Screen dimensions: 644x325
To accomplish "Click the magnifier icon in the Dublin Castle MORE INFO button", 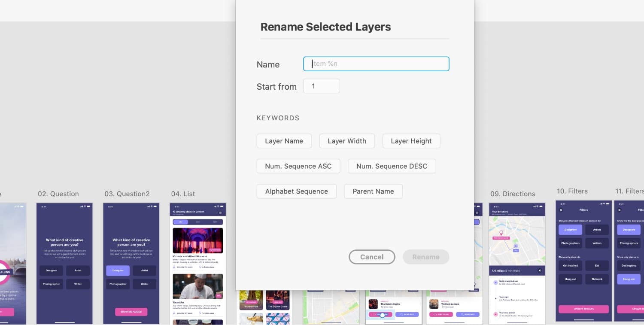I will pos(401,314).
